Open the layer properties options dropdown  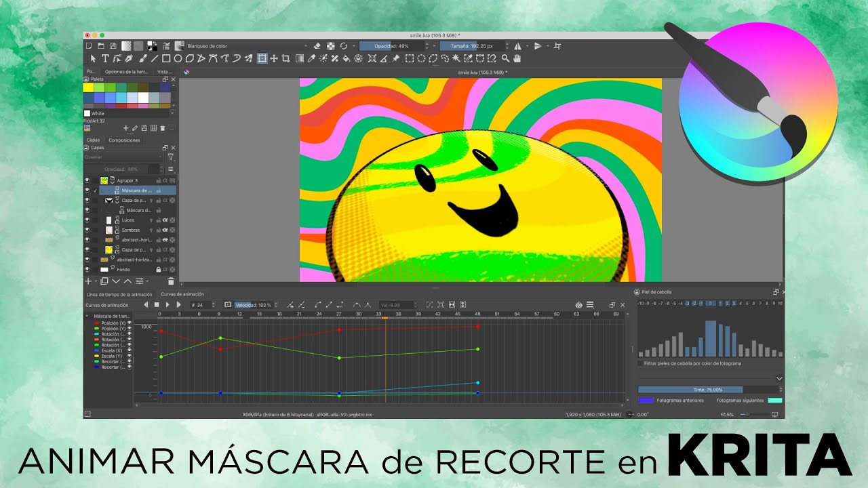click(170, 169)
